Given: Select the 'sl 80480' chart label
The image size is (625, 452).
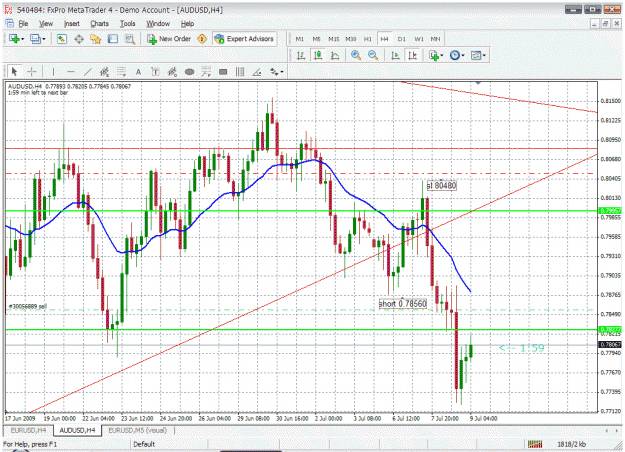Looking at the screenshot, I should click(x=441, y=186).
